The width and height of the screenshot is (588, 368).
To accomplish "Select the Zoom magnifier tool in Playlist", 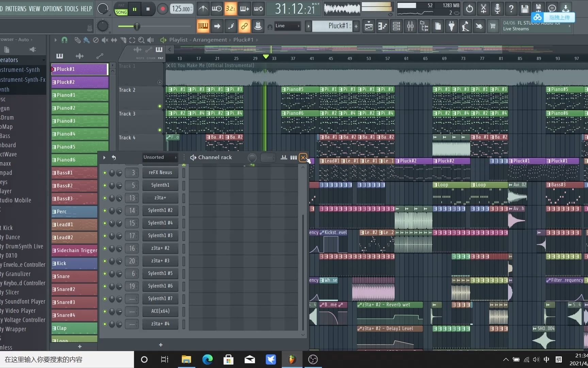I will [141, 40].
